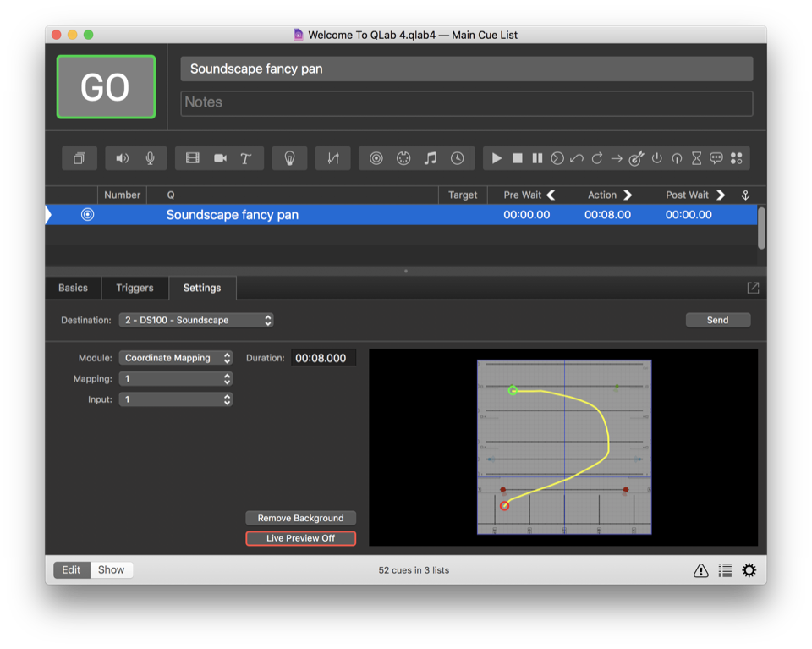Screen dimensions: 812x649
Task: Open the Destination dropdown
Action: (x=195, y=320)
